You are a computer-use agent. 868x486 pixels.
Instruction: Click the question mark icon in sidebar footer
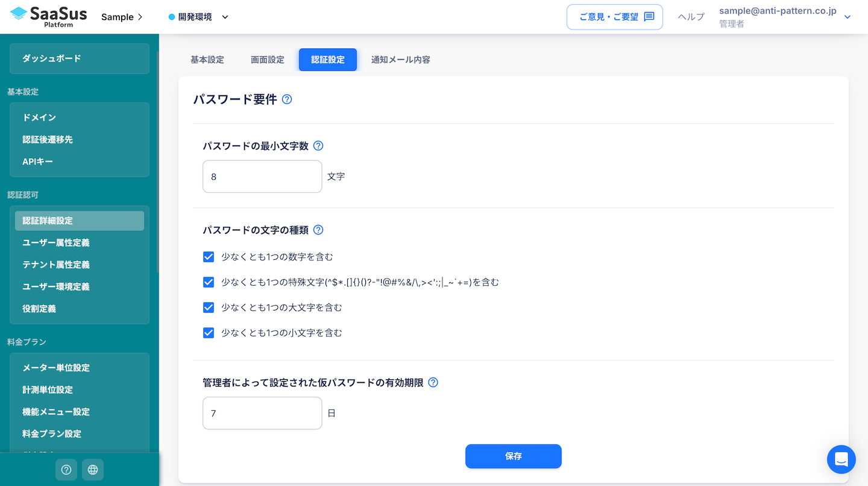click(66, 470)
